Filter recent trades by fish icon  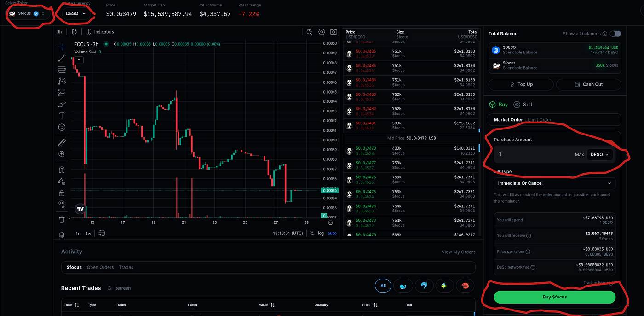tap(444, 286)
